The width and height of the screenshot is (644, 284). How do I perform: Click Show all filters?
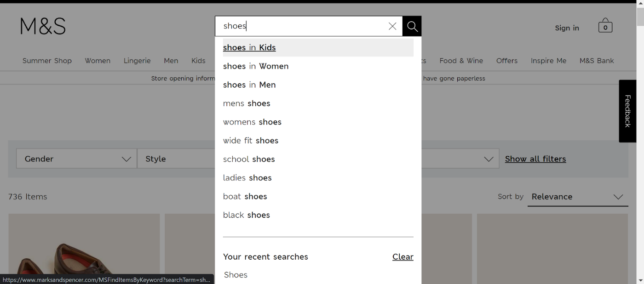click(535, 159)
